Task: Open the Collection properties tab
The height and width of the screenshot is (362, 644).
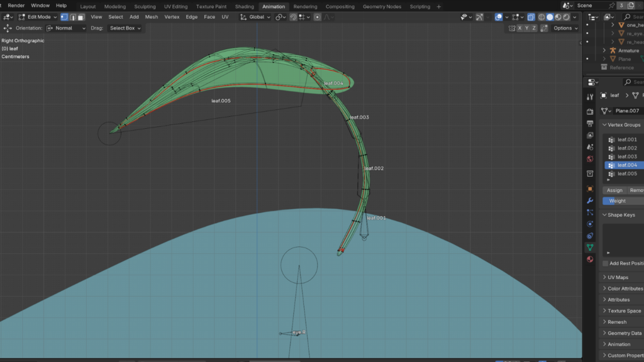Action: [590, 173]
